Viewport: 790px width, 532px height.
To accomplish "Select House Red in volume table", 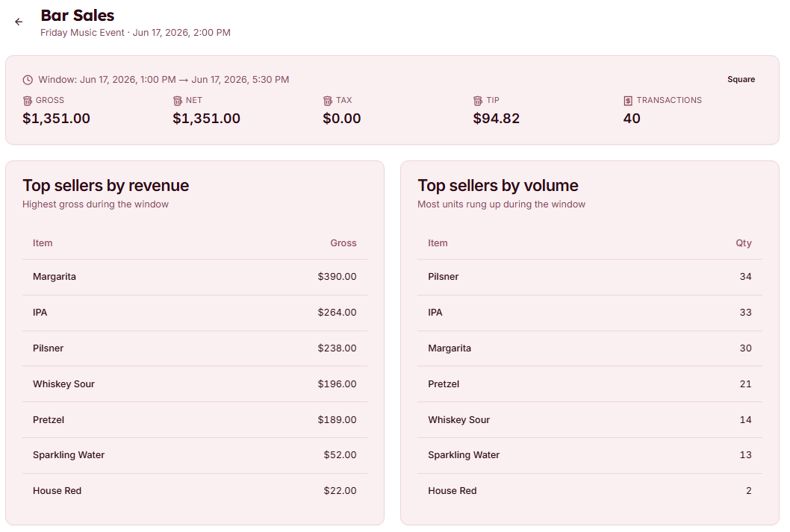I will 589,491.
